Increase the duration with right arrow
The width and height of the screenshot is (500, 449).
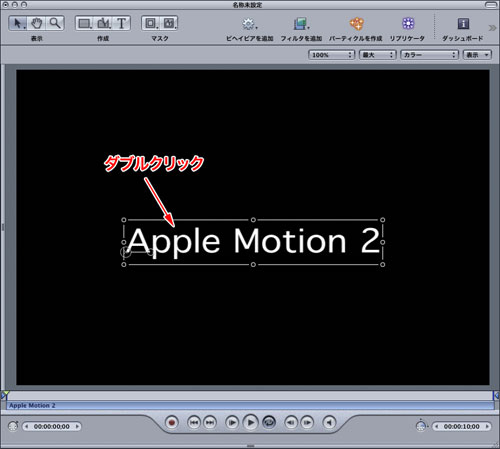[x=487, y=426]
